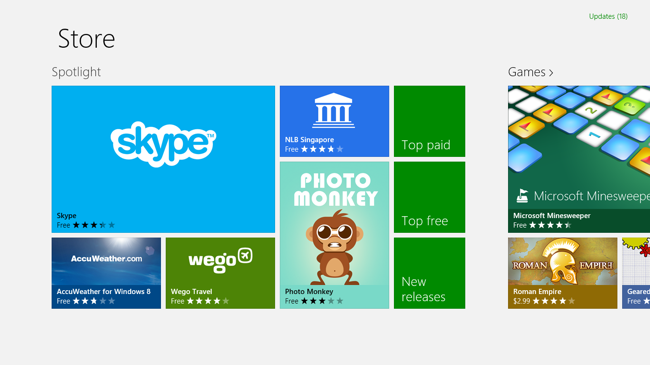Click the NLB Singapore star rating
This screenshot has width=650, height=365.
coord(322,149)
